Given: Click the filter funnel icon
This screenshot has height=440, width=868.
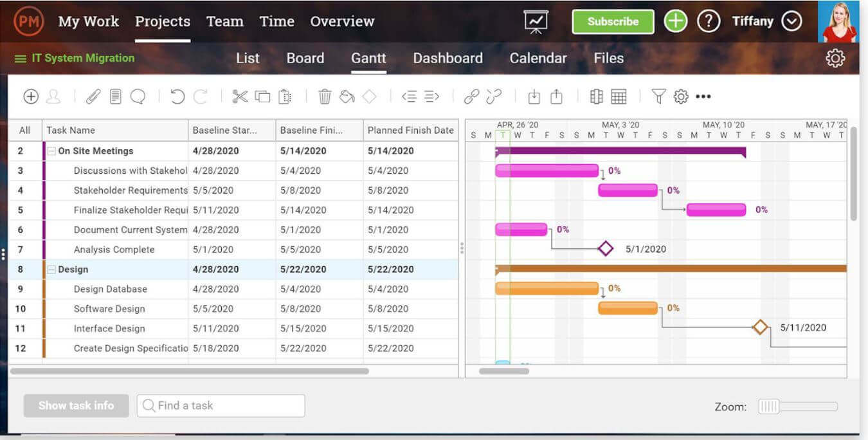Looking at the screenshot, I should 658,96.
